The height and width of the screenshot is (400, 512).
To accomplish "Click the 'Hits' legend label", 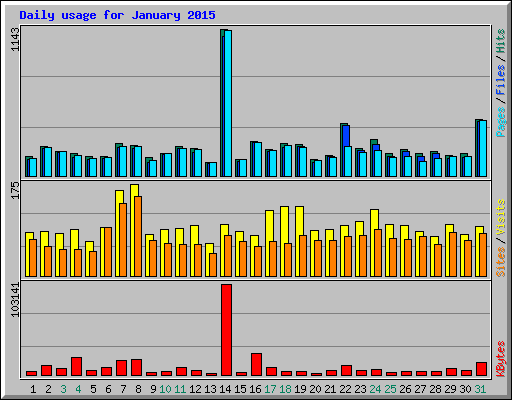I will pyautogui.click(x=501, y=41).
